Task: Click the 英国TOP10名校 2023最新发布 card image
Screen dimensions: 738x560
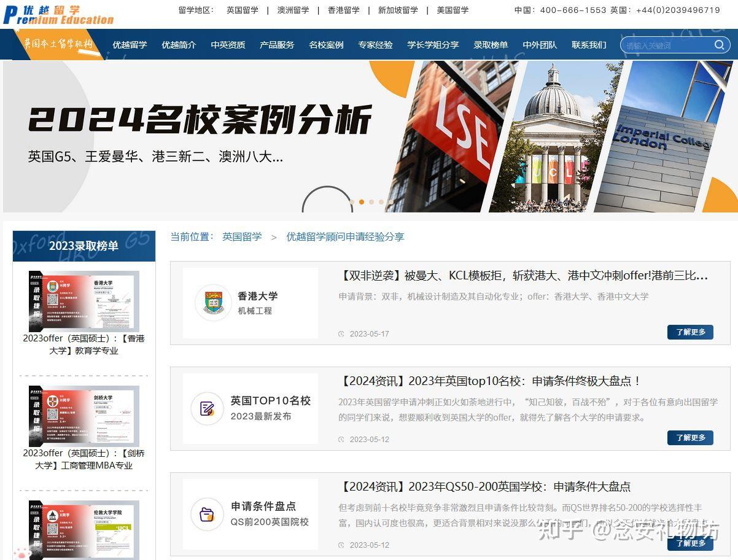Action: point(251,408)
